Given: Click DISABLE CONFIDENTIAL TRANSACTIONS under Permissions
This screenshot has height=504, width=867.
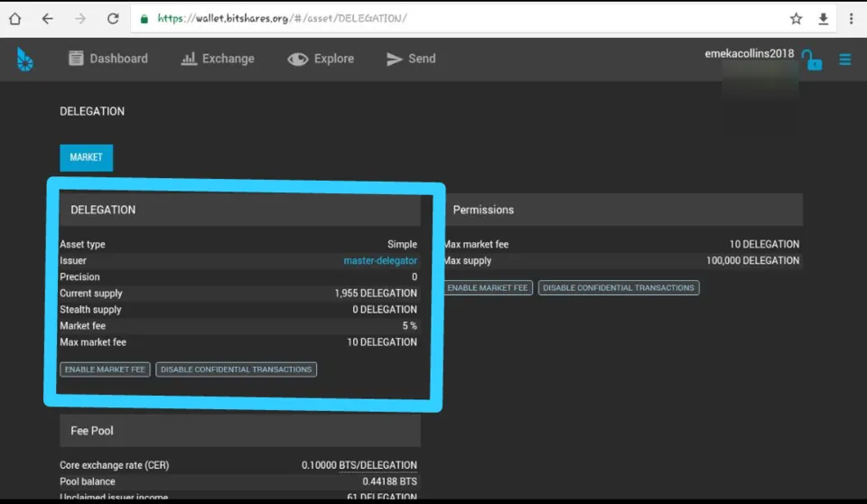Looking at the screenshot, I should click(x=619, y=288).
